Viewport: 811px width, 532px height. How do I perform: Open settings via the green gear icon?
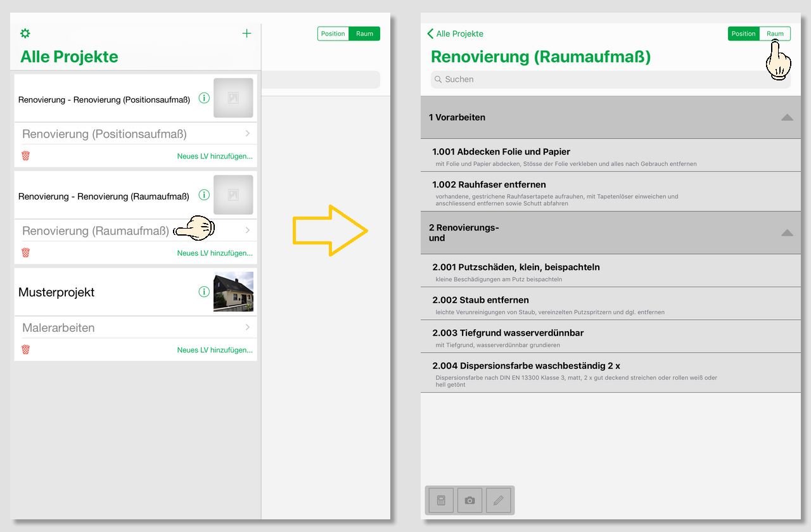[x=25, y=34]
